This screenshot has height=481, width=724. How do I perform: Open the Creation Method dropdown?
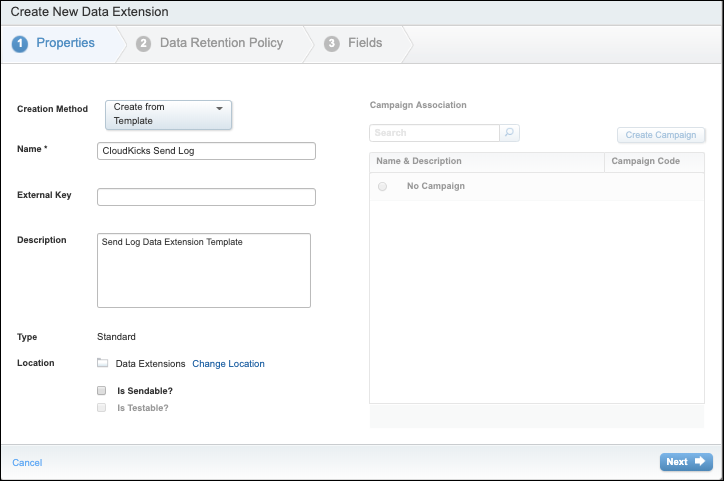(168, 114)
